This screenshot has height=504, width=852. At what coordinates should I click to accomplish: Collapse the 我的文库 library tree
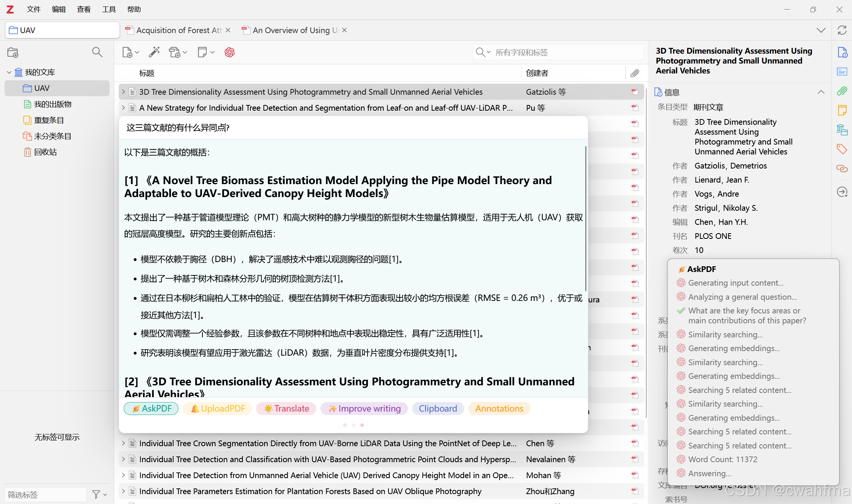pos(9,72)
